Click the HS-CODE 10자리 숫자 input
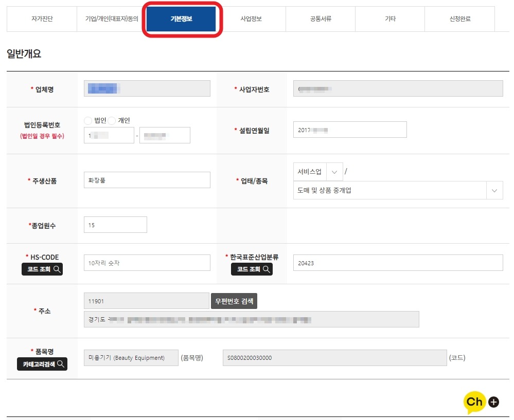Screen dimensions: 514x420 [x=147, y=263]
